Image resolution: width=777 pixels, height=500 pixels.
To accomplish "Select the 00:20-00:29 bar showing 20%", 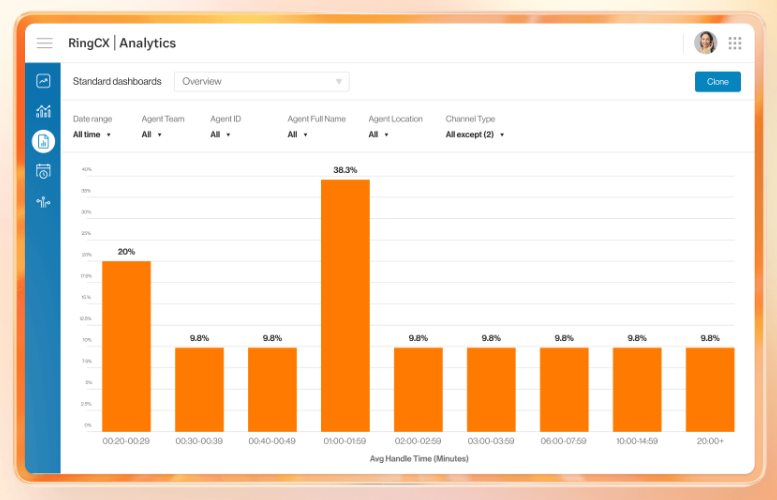I will click(x=126, y=346).
